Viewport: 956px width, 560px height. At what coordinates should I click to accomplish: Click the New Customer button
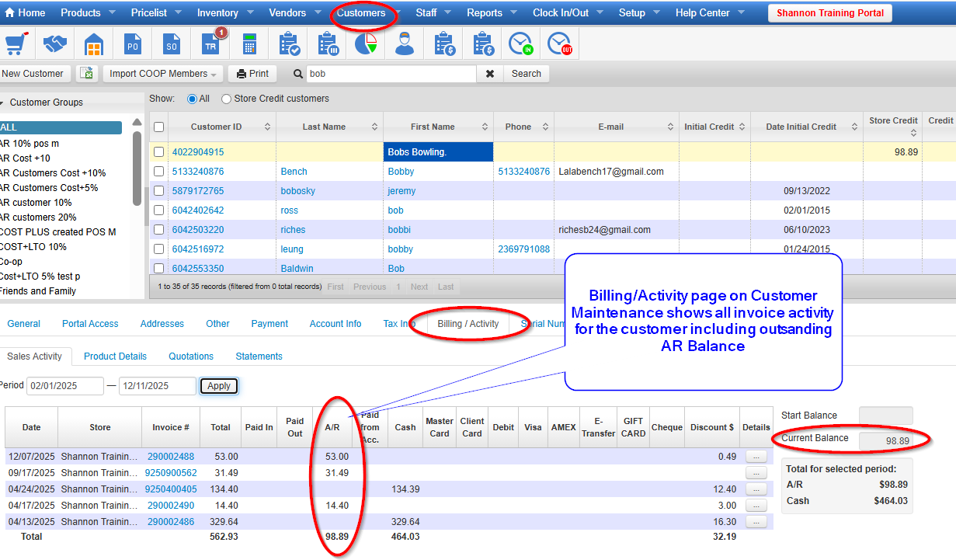34,74
